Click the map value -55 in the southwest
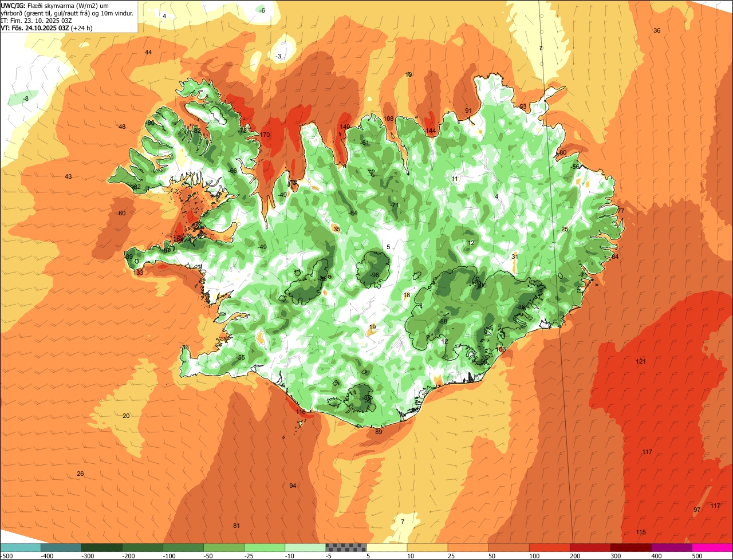The height and width of the screenshot is (560, 733). (241, 358)
